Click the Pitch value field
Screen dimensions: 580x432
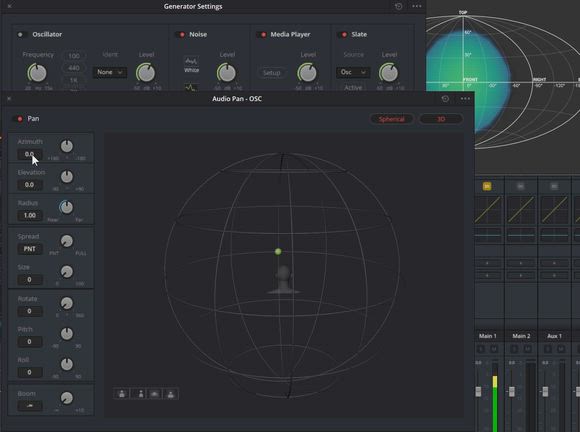click(30, 342)
